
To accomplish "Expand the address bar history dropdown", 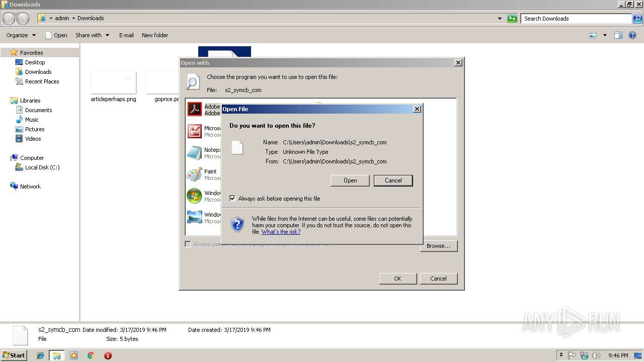I will (x=500, y=19).
